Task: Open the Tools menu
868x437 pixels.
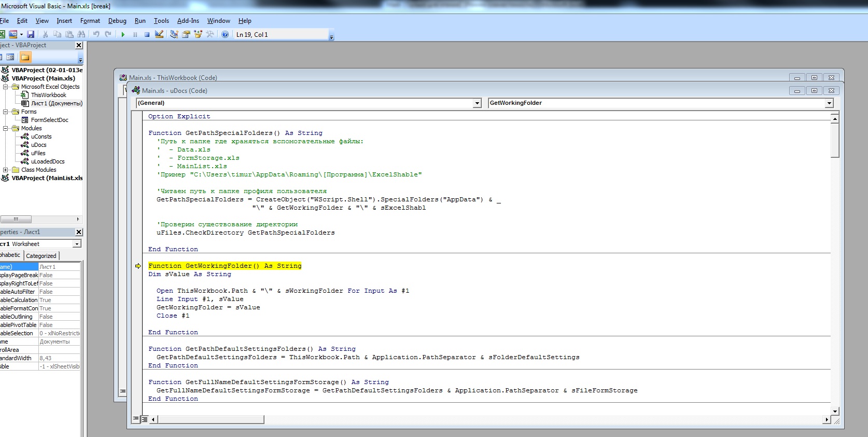Action: 161,21
